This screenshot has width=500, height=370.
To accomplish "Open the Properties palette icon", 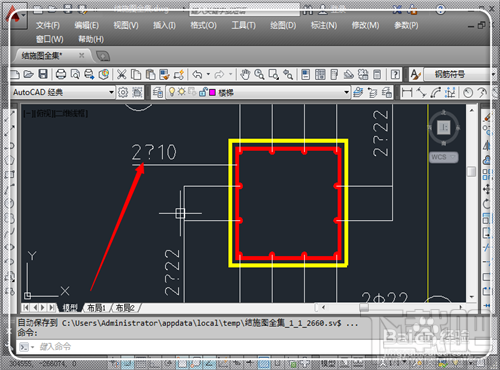I will [x=306, y=74].
